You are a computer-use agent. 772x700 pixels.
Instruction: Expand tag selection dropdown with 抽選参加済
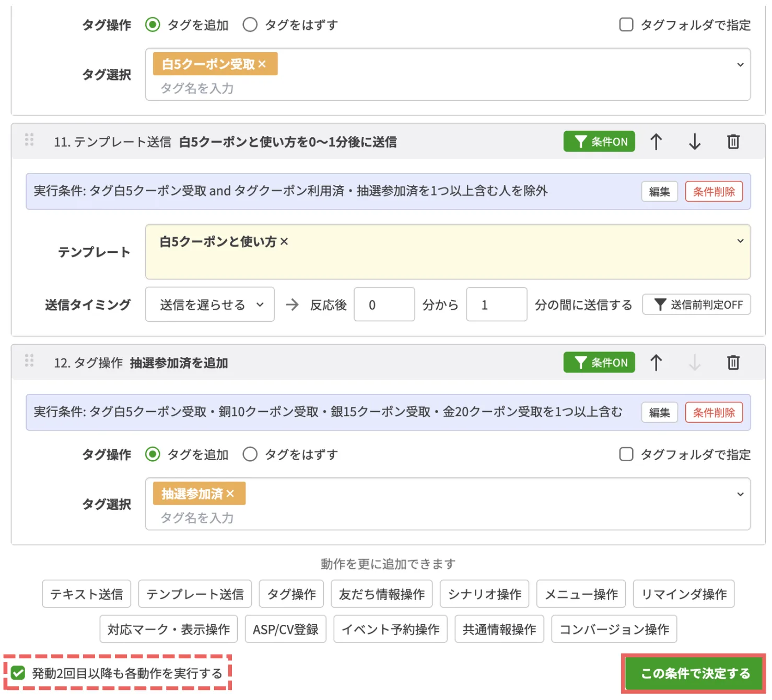[740, 494]
